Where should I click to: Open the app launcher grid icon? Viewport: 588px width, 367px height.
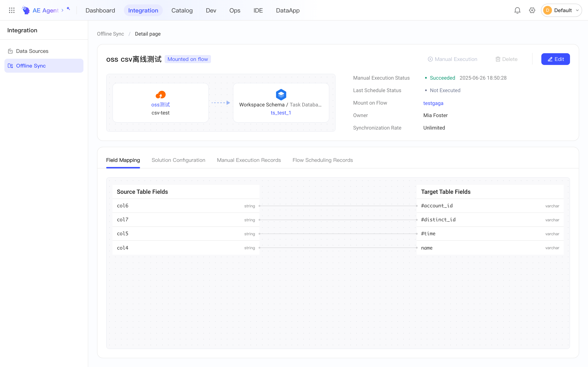12,10
